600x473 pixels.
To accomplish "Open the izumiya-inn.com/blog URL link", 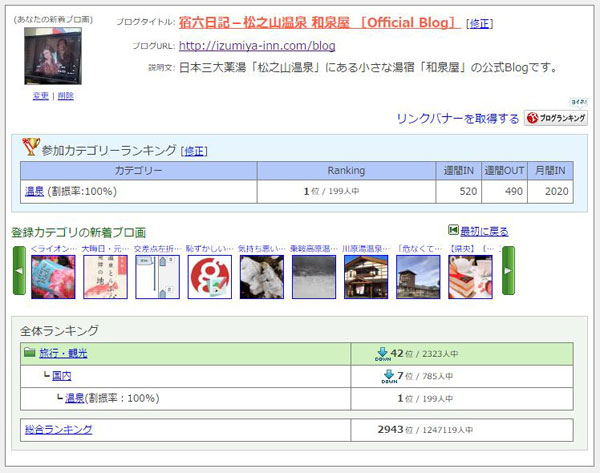I will coord(257,45).
